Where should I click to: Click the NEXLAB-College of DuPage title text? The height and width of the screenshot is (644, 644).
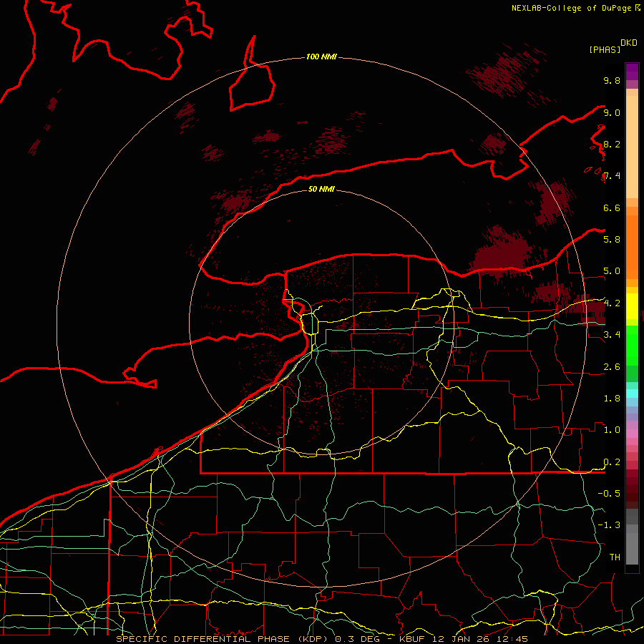tap(571, 8)
